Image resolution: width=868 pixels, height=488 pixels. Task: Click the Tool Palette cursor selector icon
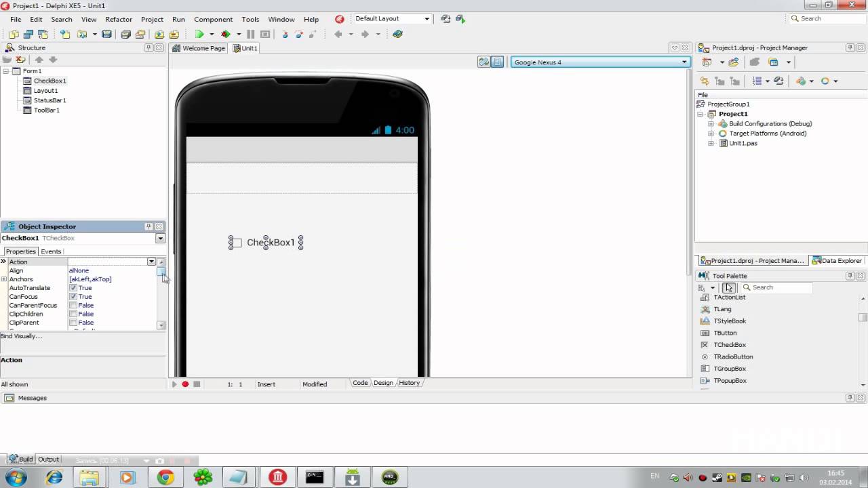[728, 287]
